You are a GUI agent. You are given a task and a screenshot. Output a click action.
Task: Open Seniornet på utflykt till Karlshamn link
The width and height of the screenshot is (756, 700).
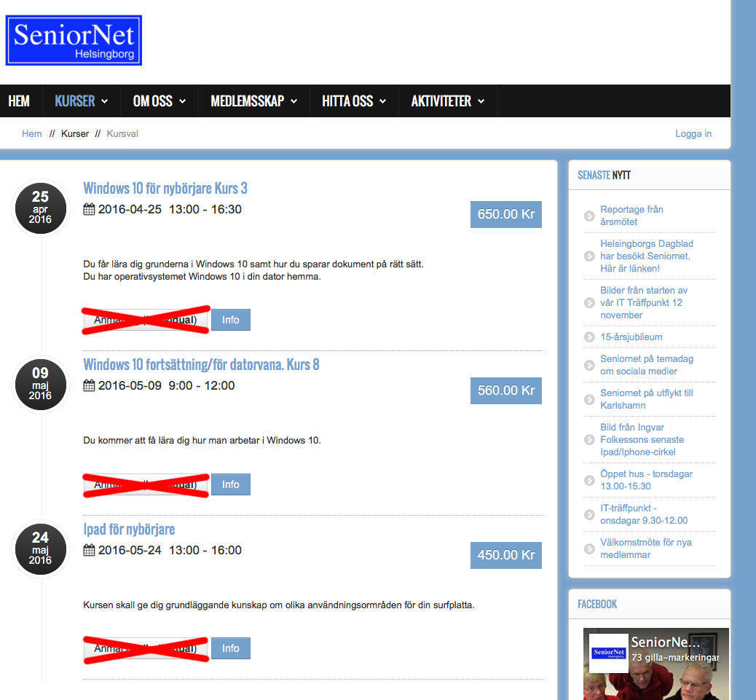pyautogui.click(x=647, y=399)
